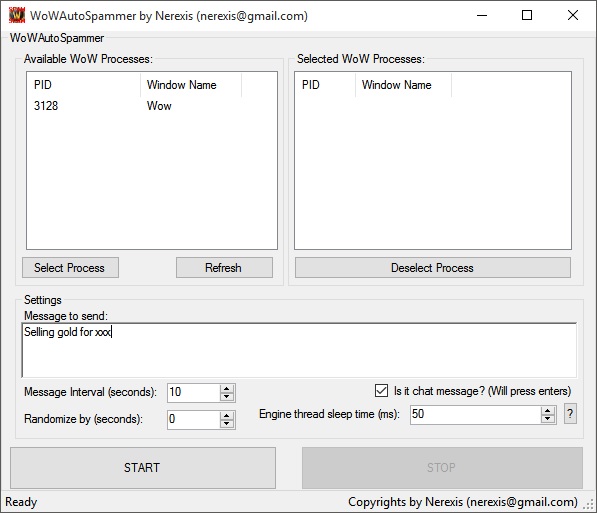
Task: Click the Message Interval seconds field
Action: click(193, 392)
